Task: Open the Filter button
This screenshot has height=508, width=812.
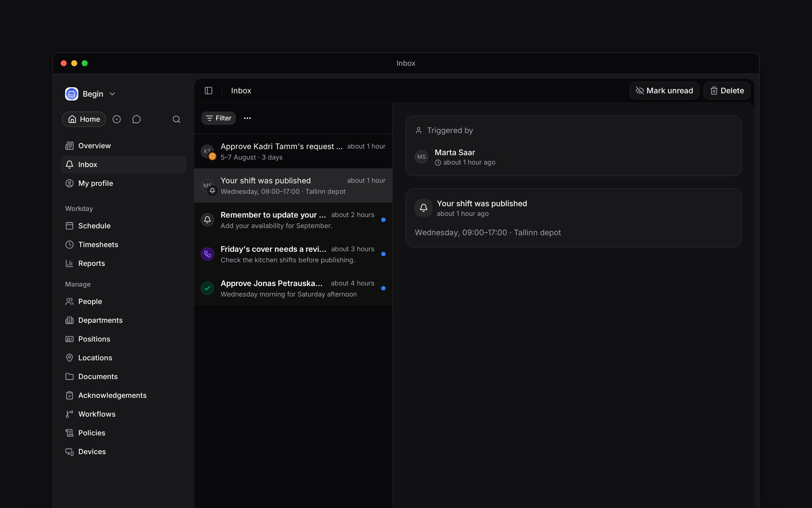Action: (218, 118)
